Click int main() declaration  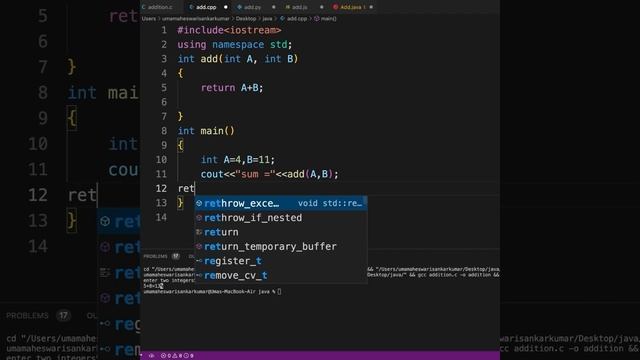pyautogui.click(x=206, y=131)
